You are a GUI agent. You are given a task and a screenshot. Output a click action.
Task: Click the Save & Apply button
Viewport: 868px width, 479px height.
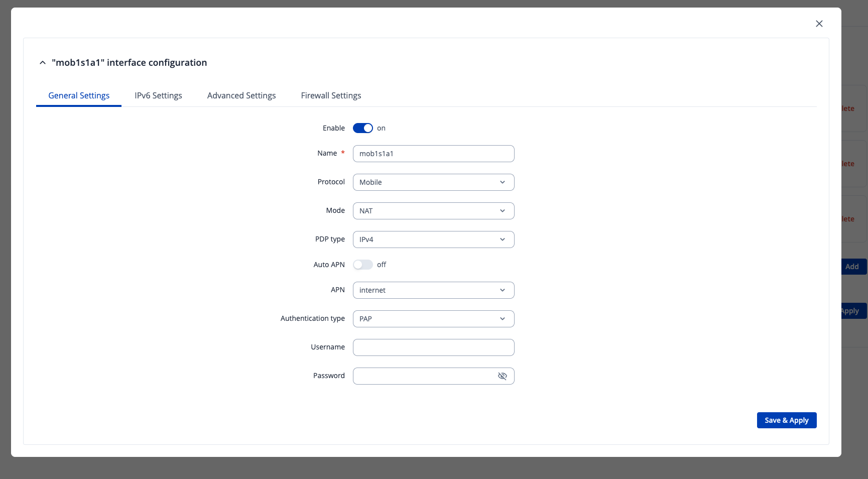786,420
